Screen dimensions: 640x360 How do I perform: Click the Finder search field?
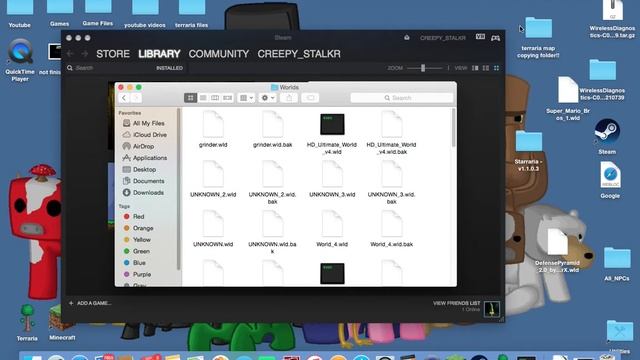(x=402, y=98)
